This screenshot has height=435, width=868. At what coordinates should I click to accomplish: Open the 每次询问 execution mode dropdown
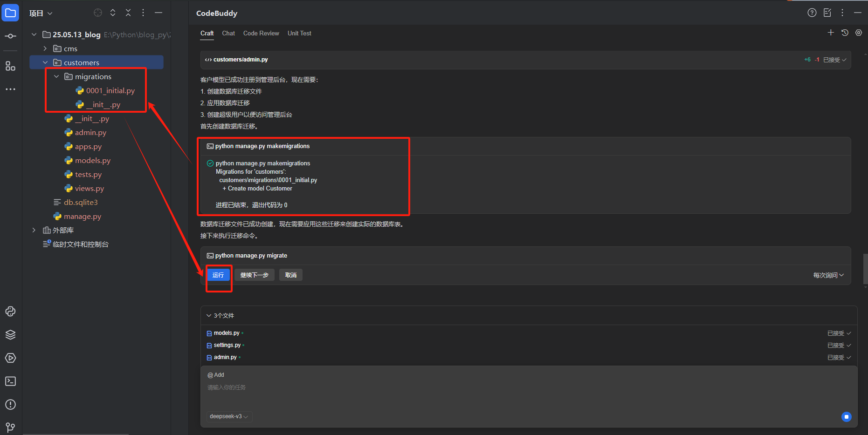(828, 275)
